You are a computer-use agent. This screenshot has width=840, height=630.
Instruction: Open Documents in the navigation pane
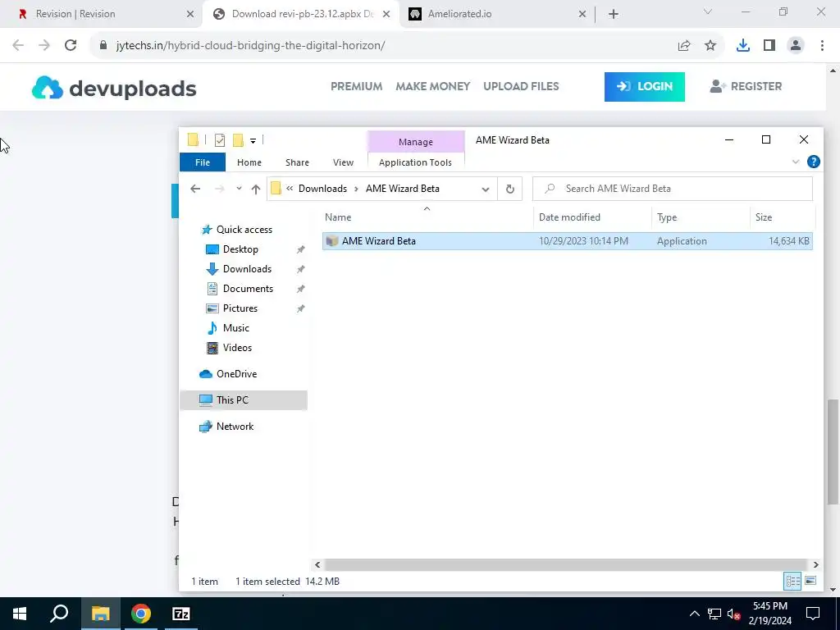point(248,289)
